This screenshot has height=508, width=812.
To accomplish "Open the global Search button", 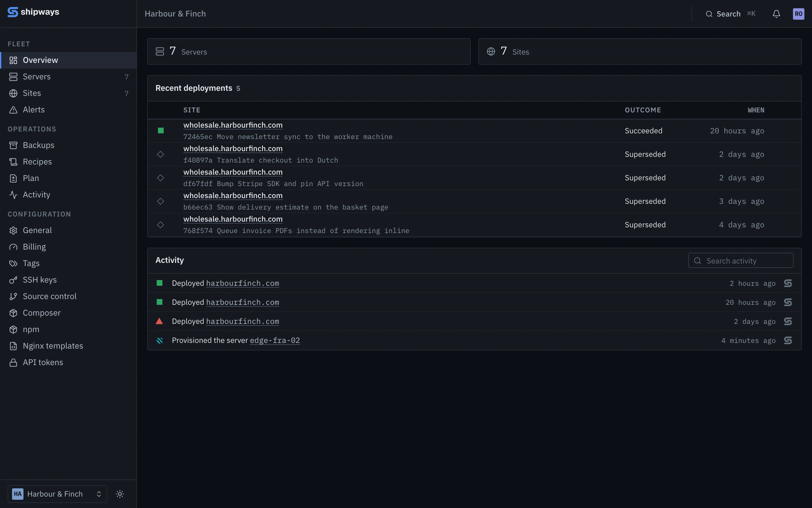I will [730, 14].
